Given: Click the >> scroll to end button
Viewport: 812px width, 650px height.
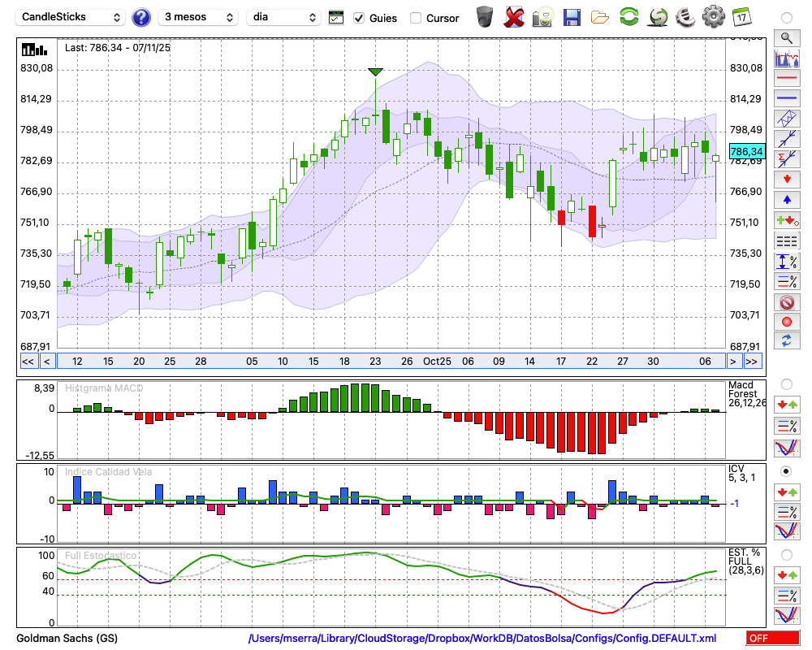Looking at the screenshot, I should [752, 362].
